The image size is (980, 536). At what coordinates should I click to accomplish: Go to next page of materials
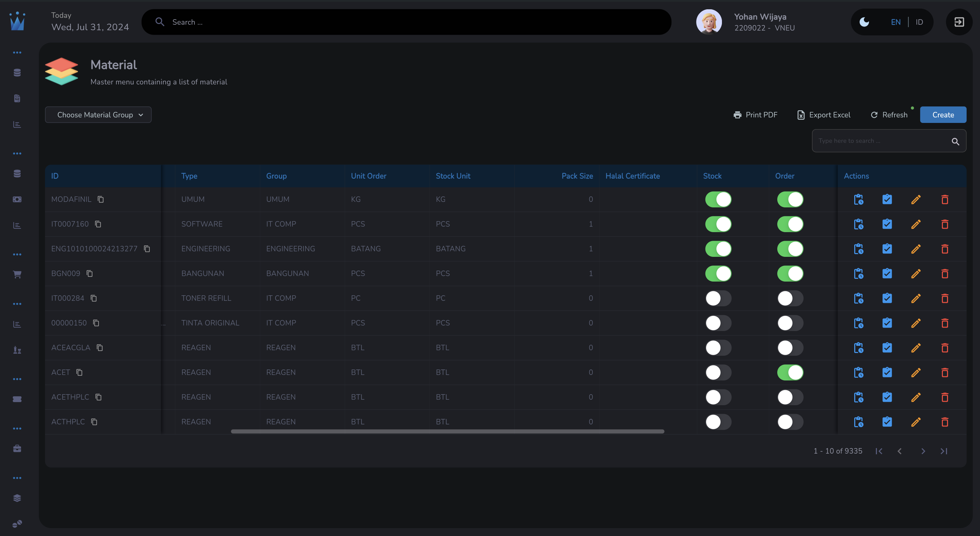click(x=923, y=451)
